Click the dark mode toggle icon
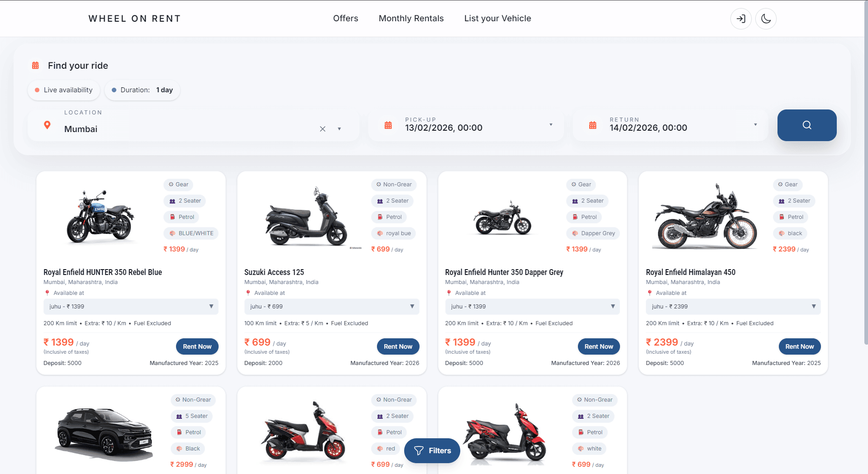The width and height of the screenshot is (868, 474). tap(765, 19)
